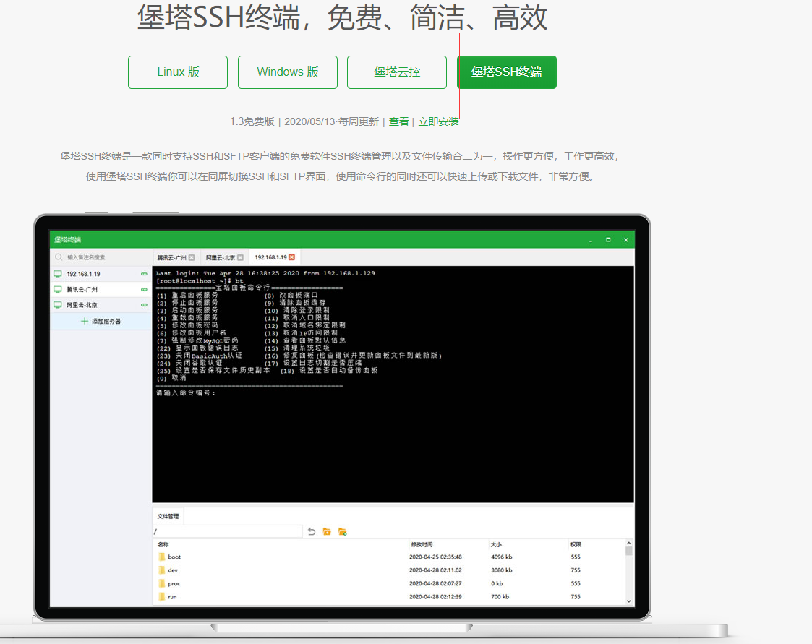Viewport: 812px width, 644px height.
Task: Maximize the 堡塔终端 window
Action: coord(608,240)
